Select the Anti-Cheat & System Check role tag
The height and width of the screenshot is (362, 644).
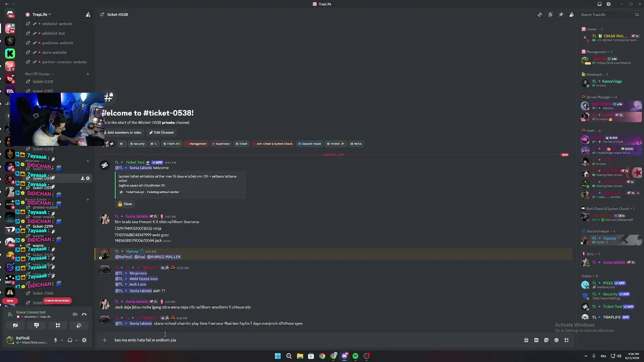pos(273,144)
